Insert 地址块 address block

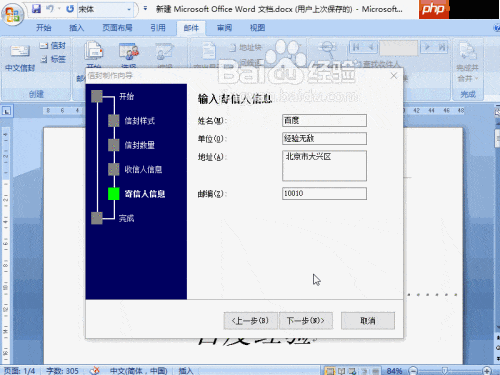click(x=246, y=48)
